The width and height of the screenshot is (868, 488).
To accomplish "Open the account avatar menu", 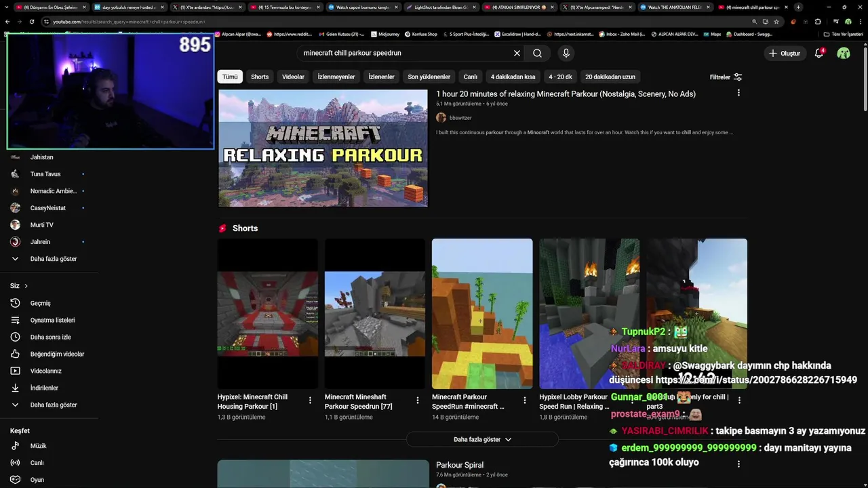I will coord(844,53).
